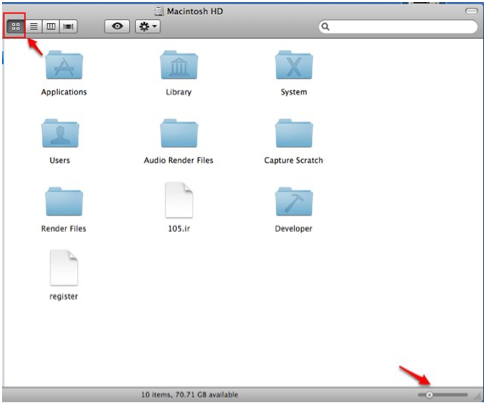This screenshot has height=404, width=484.
Task: Select the Capture Scratch folder icon
Action: coord(294,133)
